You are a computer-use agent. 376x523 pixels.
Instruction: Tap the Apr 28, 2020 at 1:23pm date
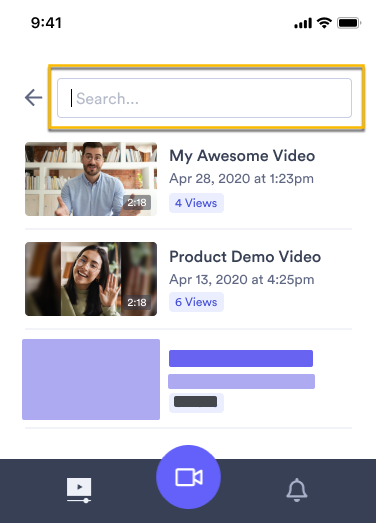coord(241,179)
